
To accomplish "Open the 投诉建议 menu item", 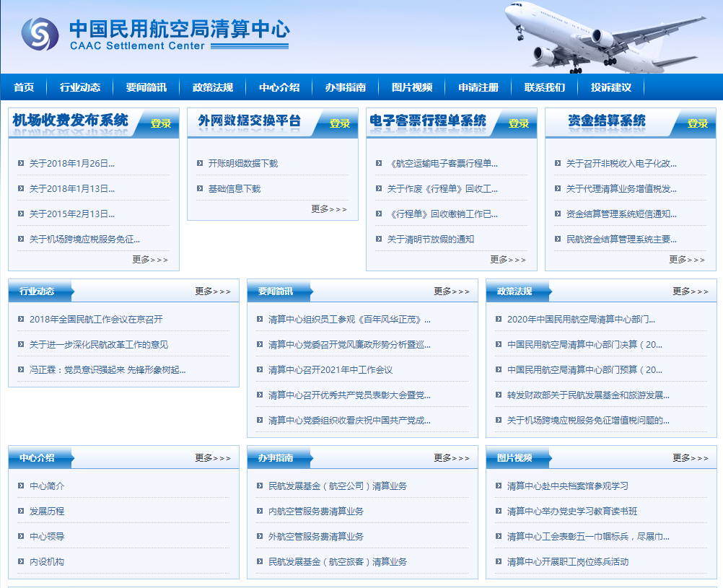I will pos(611,87).
